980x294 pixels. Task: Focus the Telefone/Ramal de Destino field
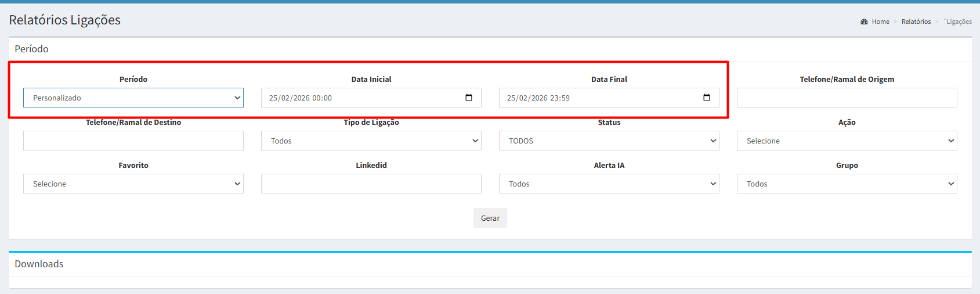133,141
